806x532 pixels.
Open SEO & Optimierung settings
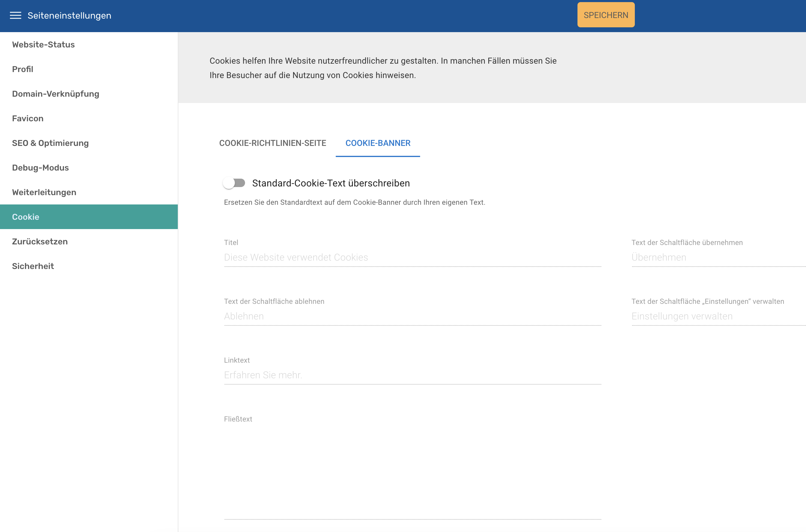coord(89,143)
